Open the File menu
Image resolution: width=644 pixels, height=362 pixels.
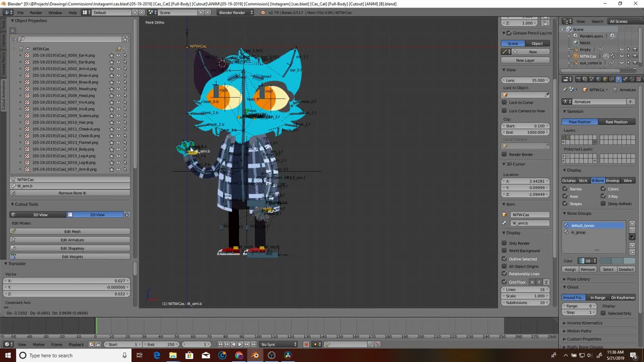tap(20, 12)
